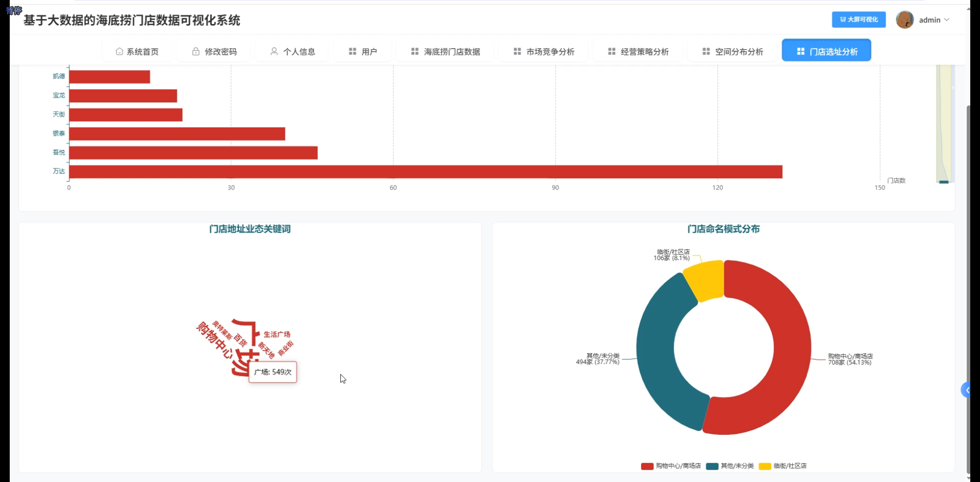The image size is (980, 482).
Task: Click the 门店数 axis name label
Action: click(x=896, y=181)
